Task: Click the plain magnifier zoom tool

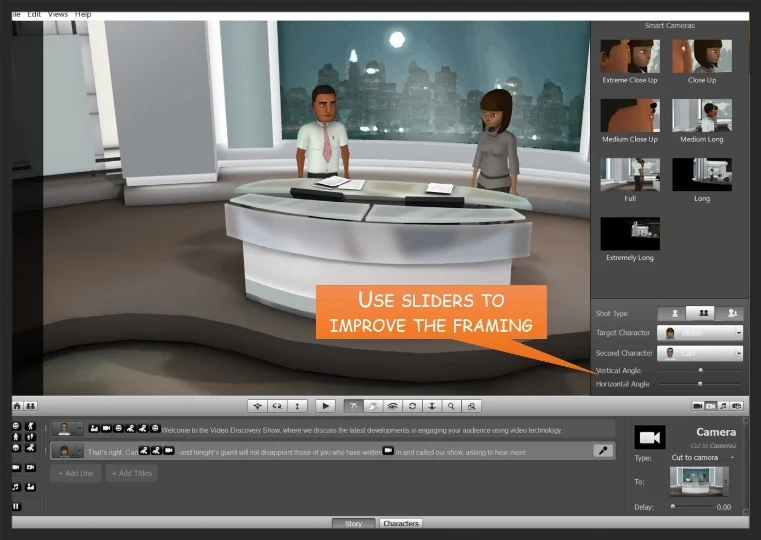Action: point(451,406)
